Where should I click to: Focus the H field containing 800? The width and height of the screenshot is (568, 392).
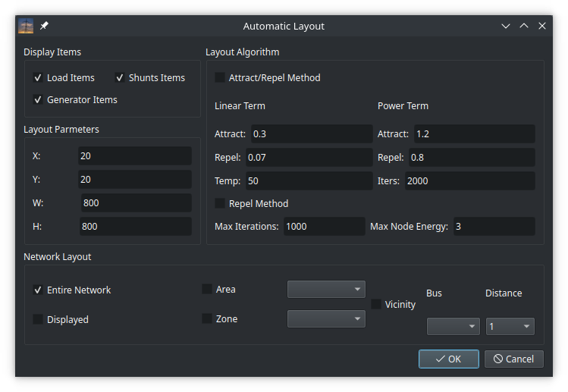click(x=136, y=227)
